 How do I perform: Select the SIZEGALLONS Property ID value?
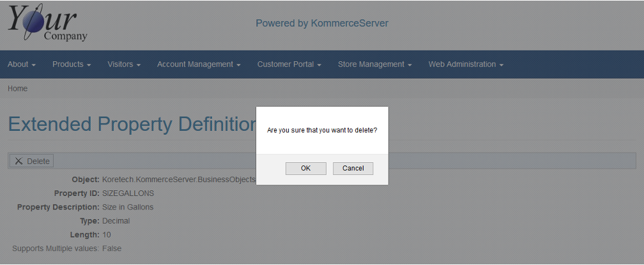coord(128,193)
